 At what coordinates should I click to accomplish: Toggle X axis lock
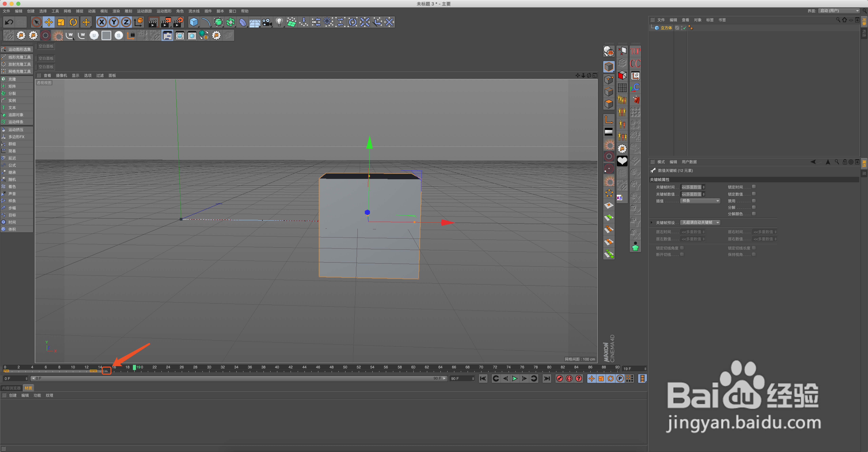(x=101, y=22)
